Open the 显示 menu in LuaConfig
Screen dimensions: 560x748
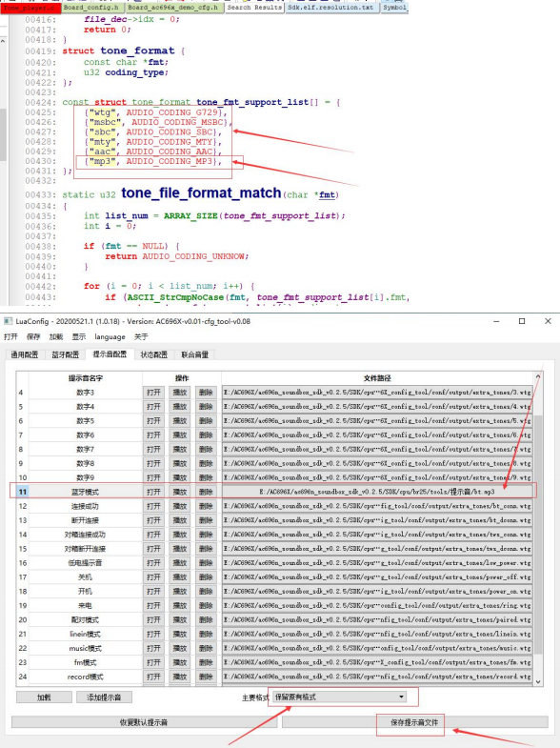tap(79, 336)
